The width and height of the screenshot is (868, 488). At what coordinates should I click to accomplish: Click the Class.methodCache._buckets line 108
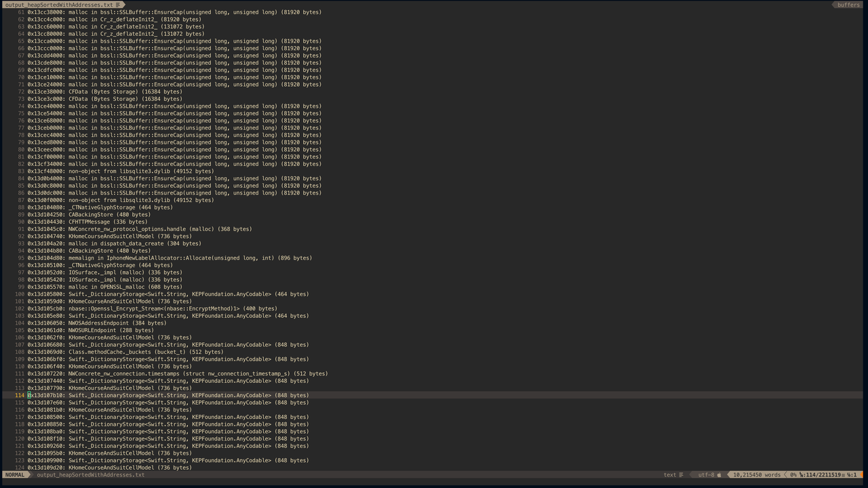point(145,352)
